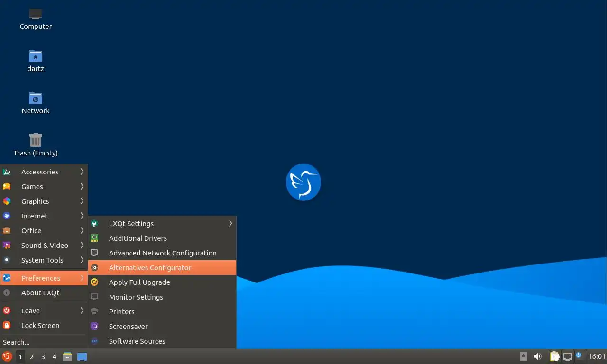Select the Trash (Empty) desktop icon
Viewport: 607px width, 364px height.
(36, 145)
